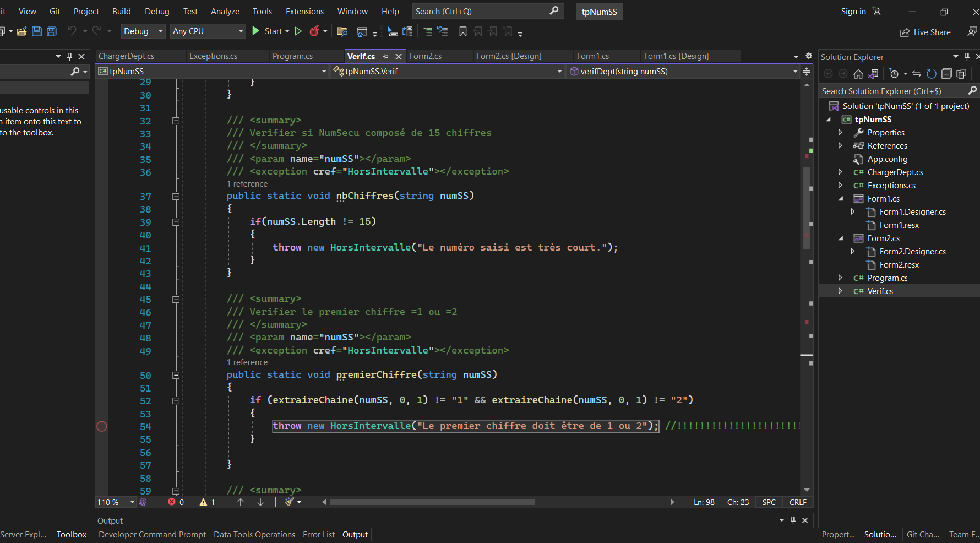Image resolution: width=980 pixels, height=543 pixels.
Task: Toggle pin on the Verif.cs tab
Action: (x=385, y=57)
